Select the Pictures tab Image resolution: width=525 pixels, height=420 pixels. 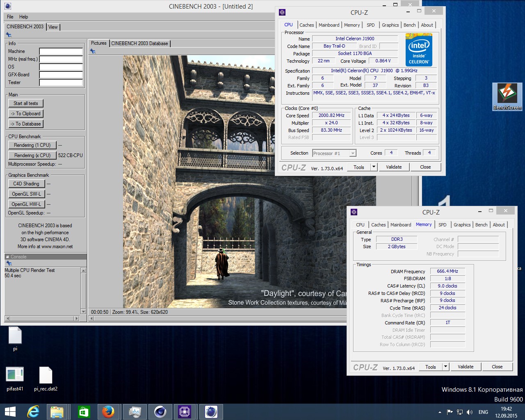tap(98, 43)
